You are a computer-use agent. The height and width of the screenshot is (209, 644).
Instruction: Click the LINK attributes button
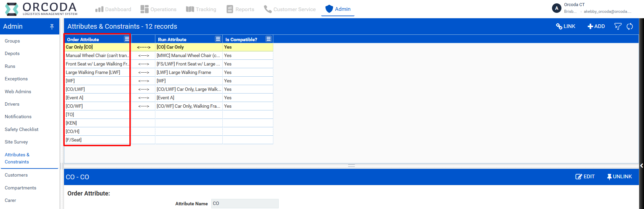point(565,26)
